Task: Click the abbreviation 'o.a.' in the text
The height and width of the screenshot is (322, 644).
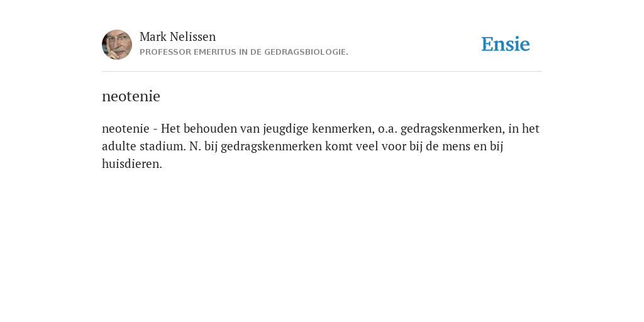Action: [x=387, y=129]
